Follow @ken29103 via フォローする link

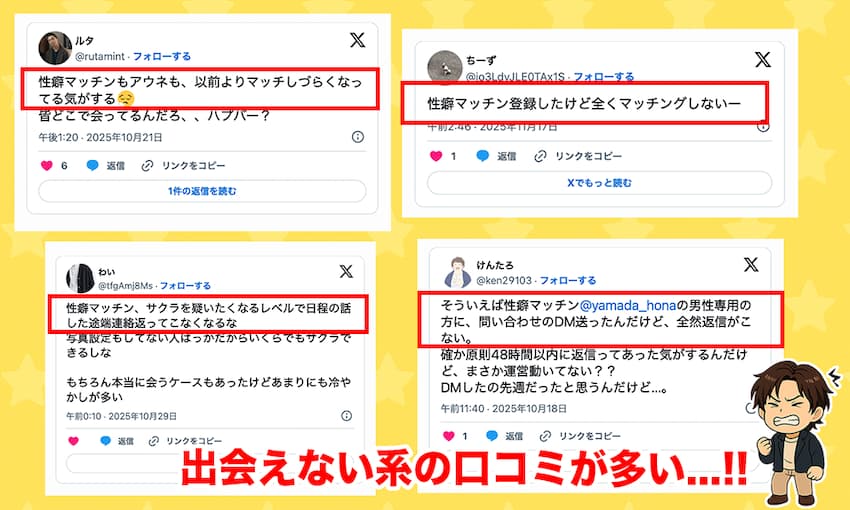point(568,280)
